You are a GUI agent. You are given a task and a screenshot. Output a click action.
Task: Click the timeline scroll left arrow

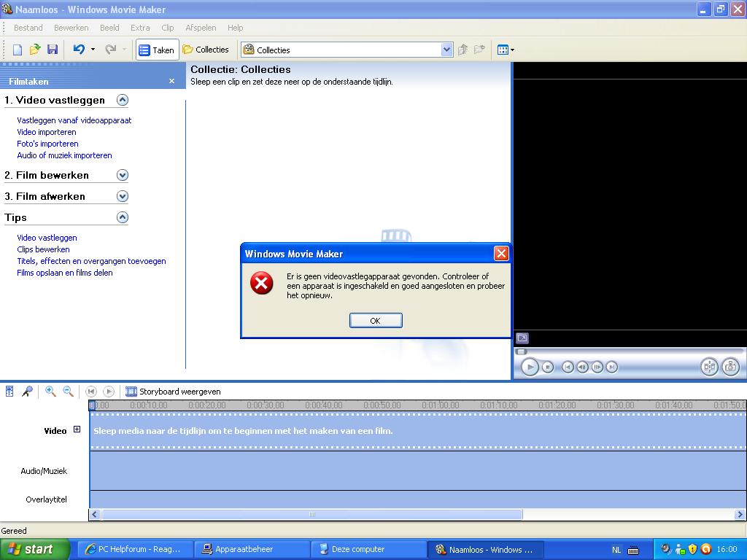94,514
